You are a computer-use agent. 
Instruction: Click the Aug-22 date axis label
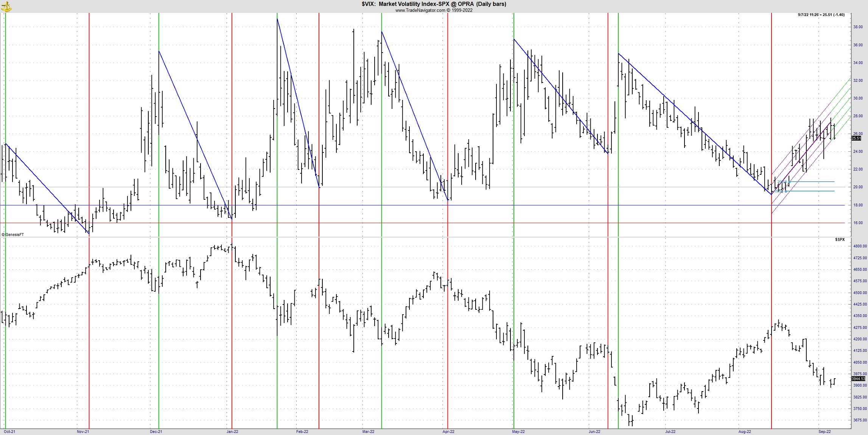point(745,432)
